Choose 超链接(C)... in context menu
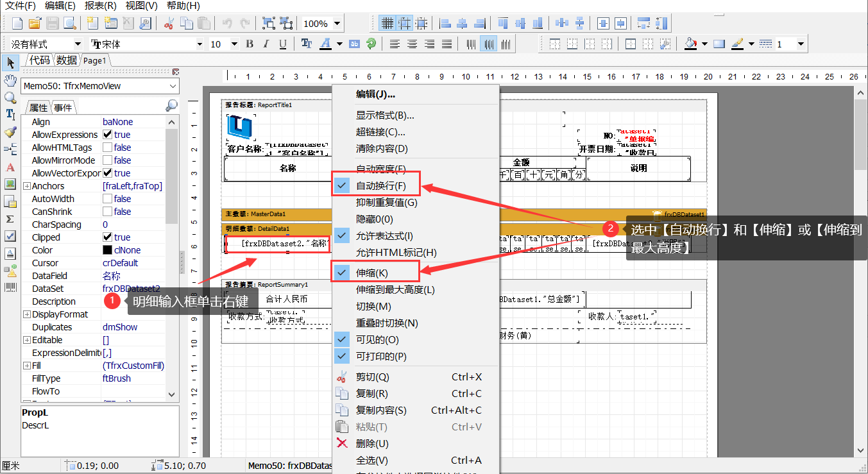This screenshot has width=868, height=474. [x=381, y=132]
